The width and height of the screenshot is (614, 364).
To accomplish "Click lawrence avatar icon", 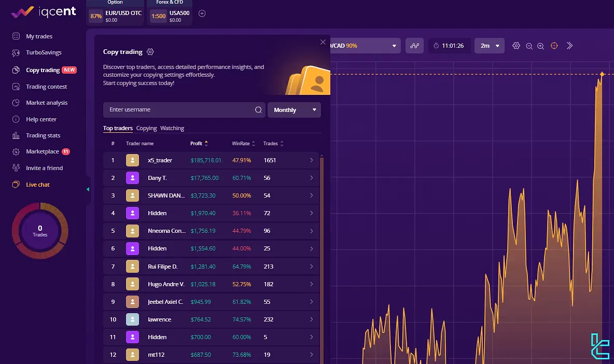I will pyautogui.click(x=132, y=319).
